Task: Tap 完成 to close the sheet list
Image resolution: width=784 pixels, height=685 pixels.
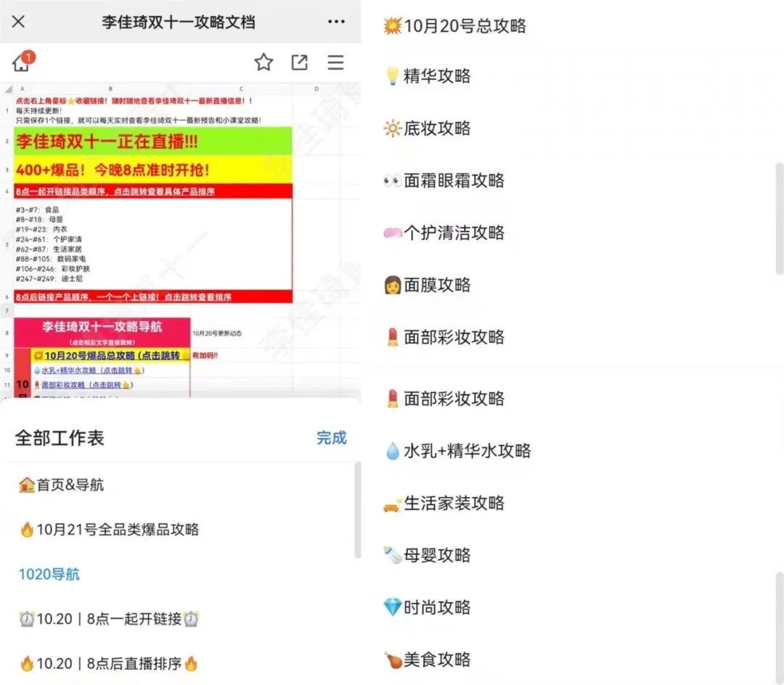Action: (x=332, y=438)
